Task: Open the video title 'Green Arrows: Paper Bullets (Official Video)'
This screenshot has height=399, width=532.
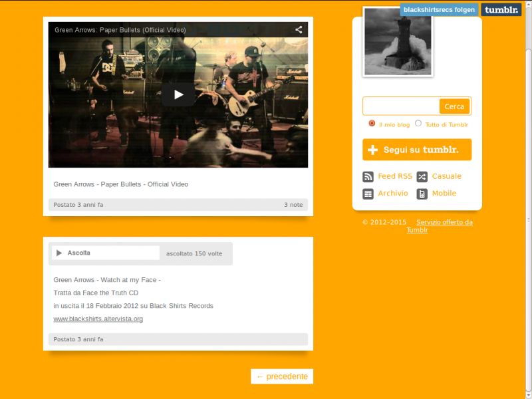Action: (120, 30)
